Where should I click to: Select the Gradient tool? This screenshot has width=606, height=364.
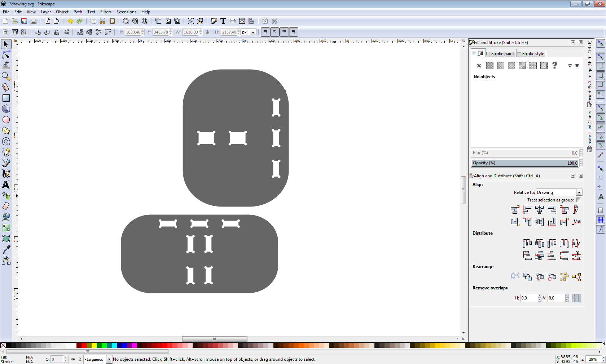pos(6,228)
